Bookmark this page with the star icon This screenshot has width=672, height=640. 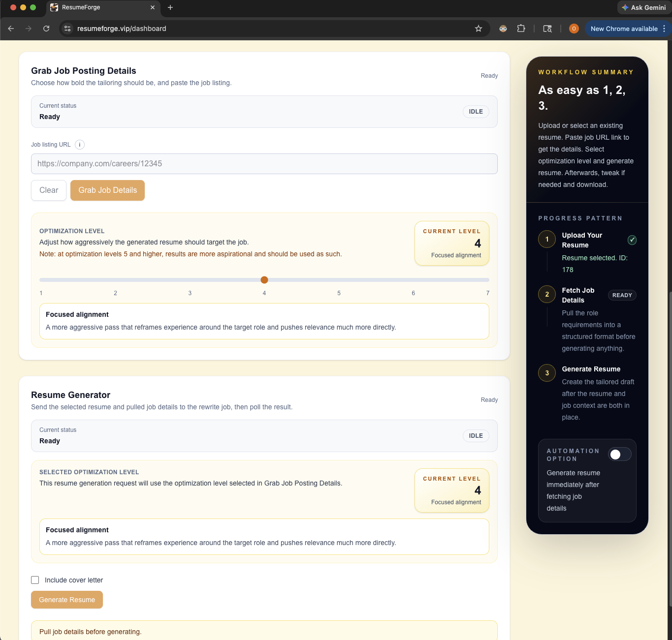click(478, 29)
